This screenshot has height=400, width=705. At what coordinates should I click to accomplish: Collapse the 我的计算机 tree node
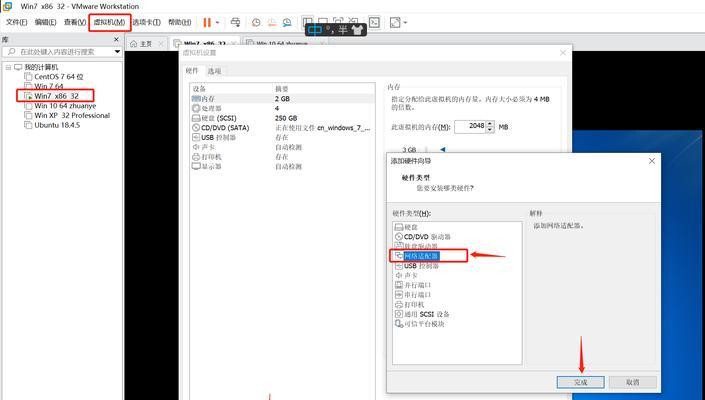click(x=8, y=67)
